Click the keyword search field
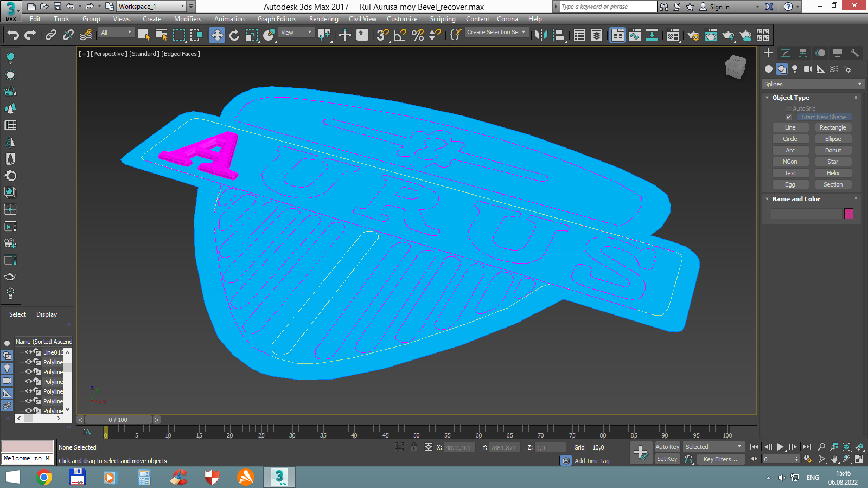The height and width of the screenshot is (488, 868). point(608,7)
